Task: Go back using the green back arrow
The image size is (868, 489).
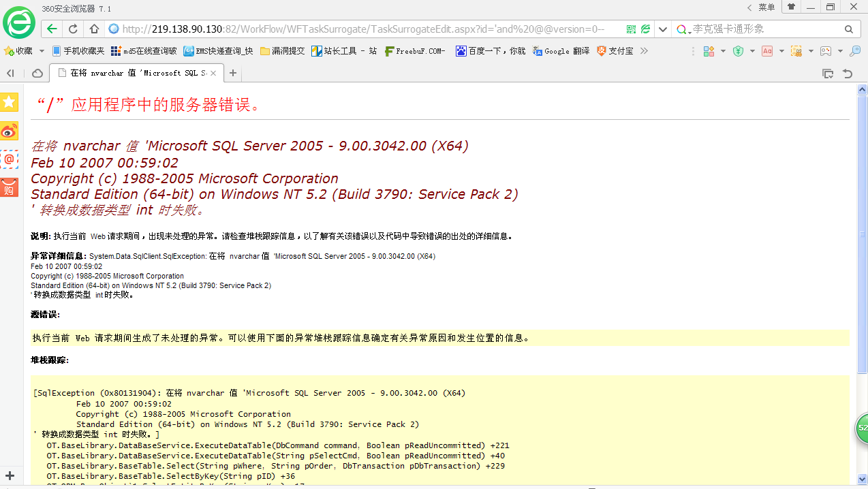Action: [x=52, y=29]
